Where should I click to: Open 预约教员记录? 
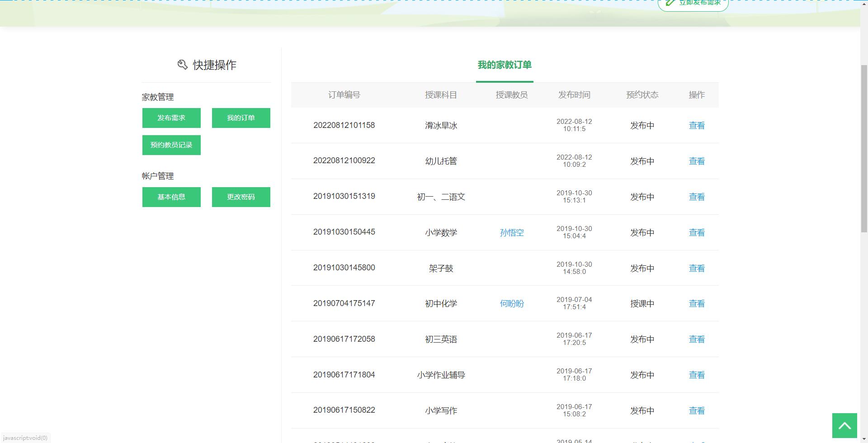(171, 145)
